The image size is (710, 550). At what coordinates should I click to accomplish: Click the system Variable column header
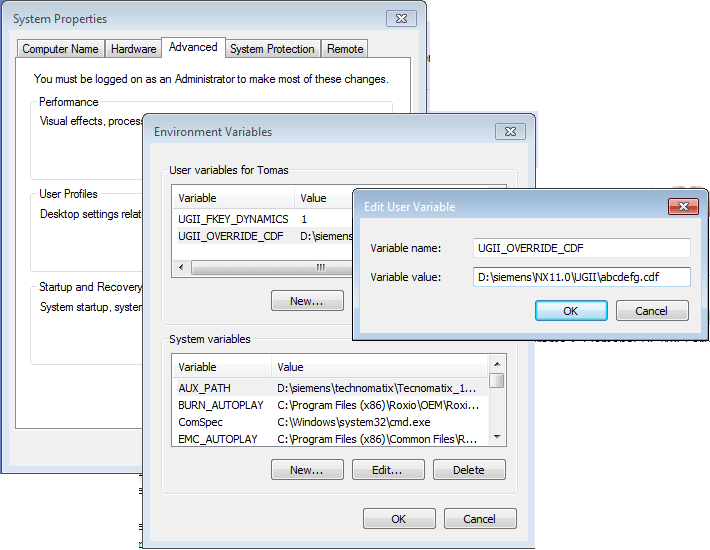222,367
